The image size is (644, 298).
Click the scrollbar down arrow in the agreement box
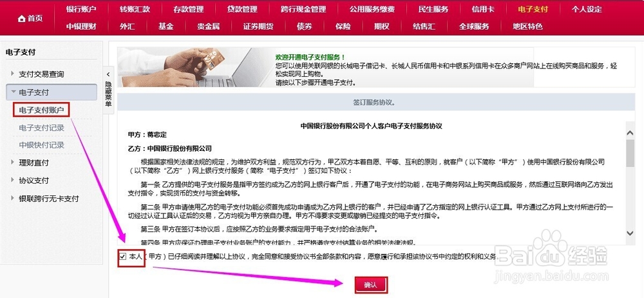630,233
